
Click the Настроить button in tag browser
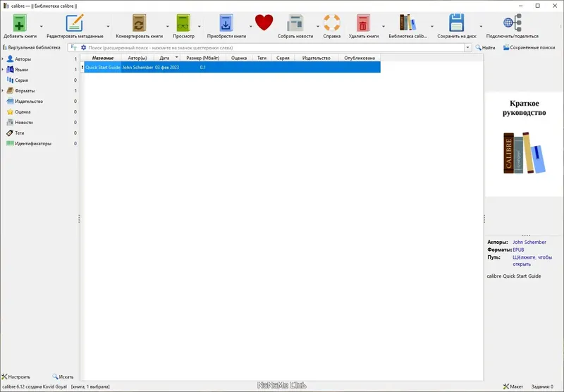(x=16, y=377)
